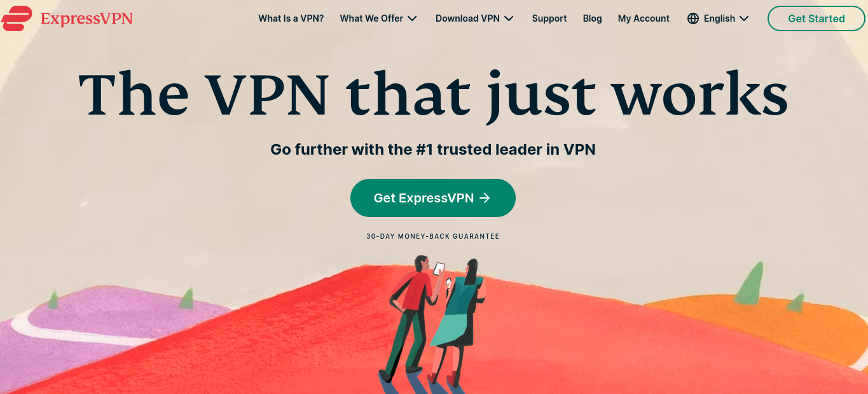Click the Get Started button

(816, 18)
